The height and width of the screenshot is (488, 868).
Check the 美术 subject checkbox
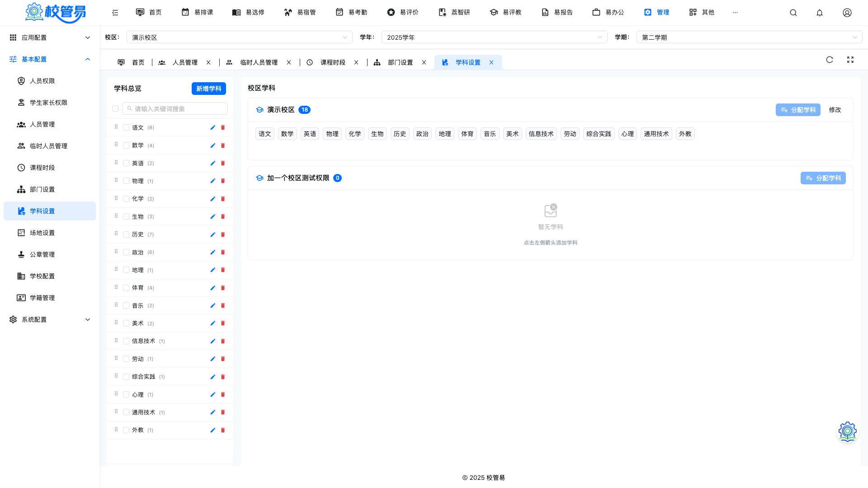tap(126, 323)
